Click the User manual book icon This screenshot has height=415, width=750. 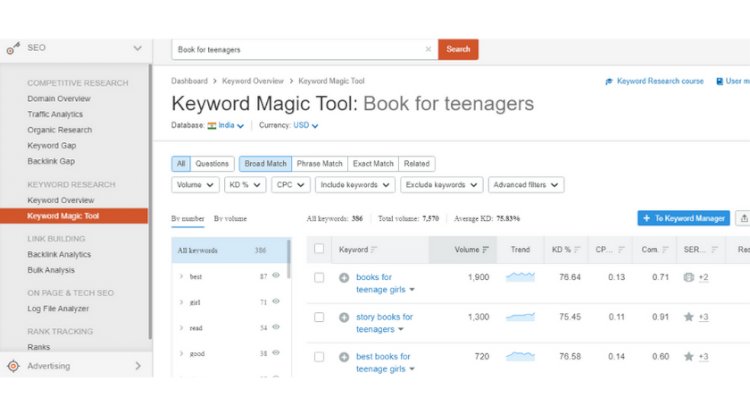(x=719, y=81)
